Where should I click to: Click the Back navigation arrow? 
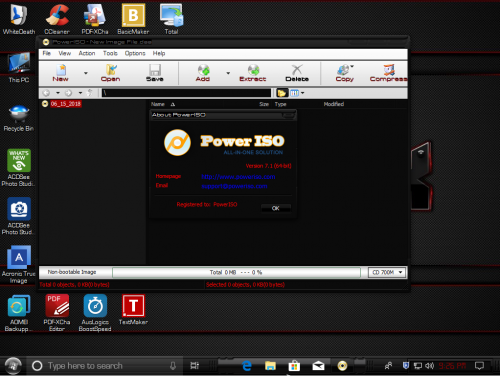coord(46,93)
